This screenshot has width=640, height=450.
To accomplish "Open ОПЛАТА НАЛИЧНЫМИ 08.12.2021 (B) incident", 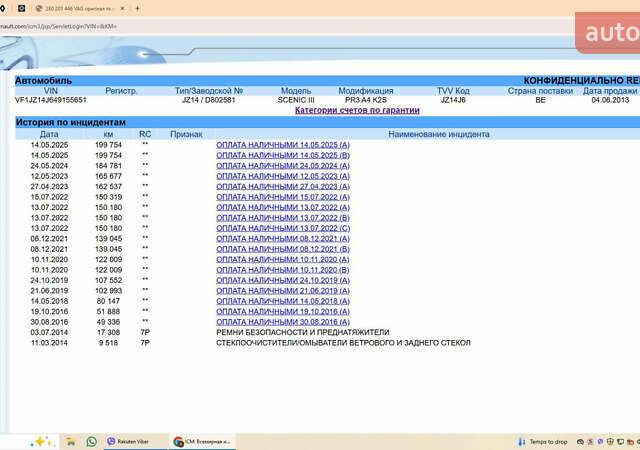I will tap(283, 249).
